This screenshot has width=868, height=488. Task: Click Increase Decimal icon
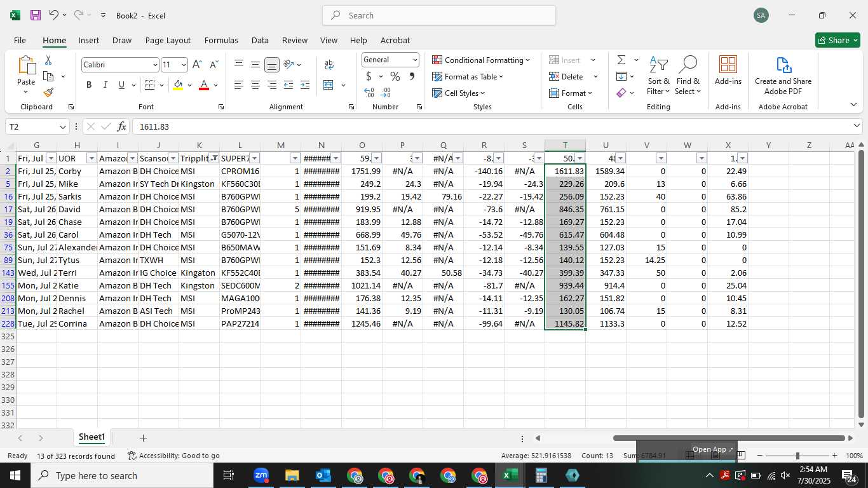pos(369,93)
